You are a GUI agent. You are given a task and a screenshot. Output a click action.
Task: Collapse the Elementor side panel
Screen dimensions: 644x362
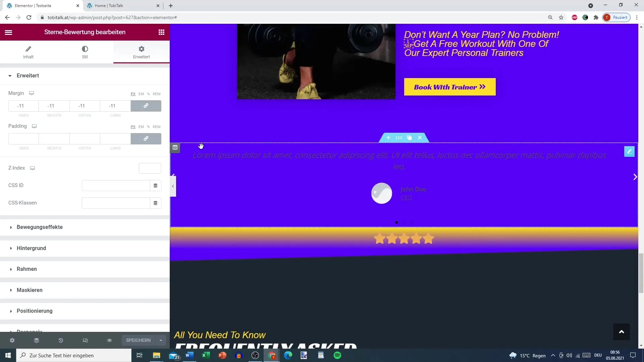point(173,186)
